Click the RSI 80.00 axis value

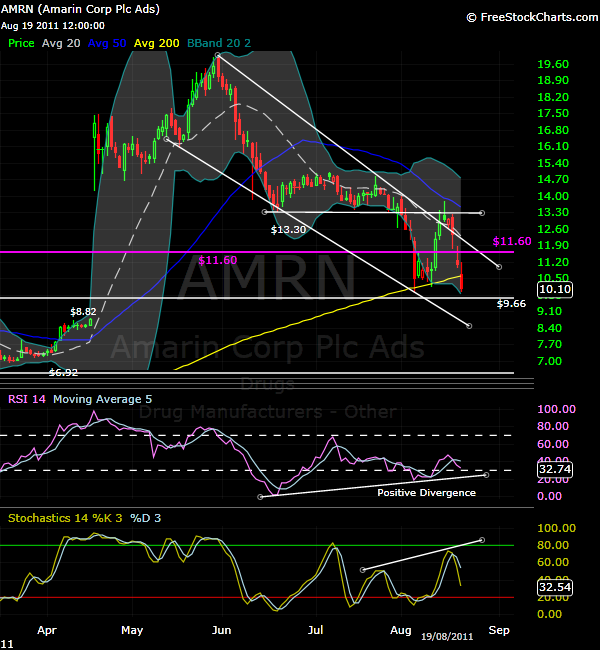pyautogui.click(x=553, y=427)
